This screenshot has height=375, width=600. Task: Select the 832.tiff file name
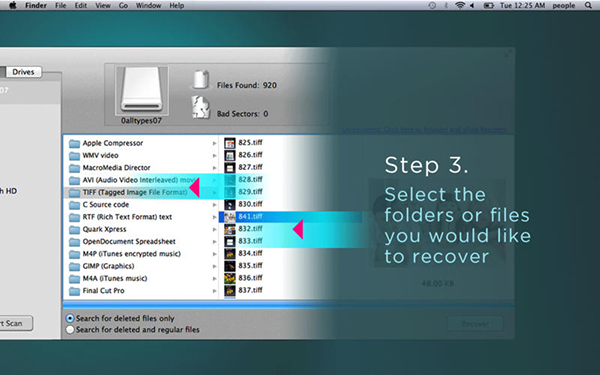point(250,229)
